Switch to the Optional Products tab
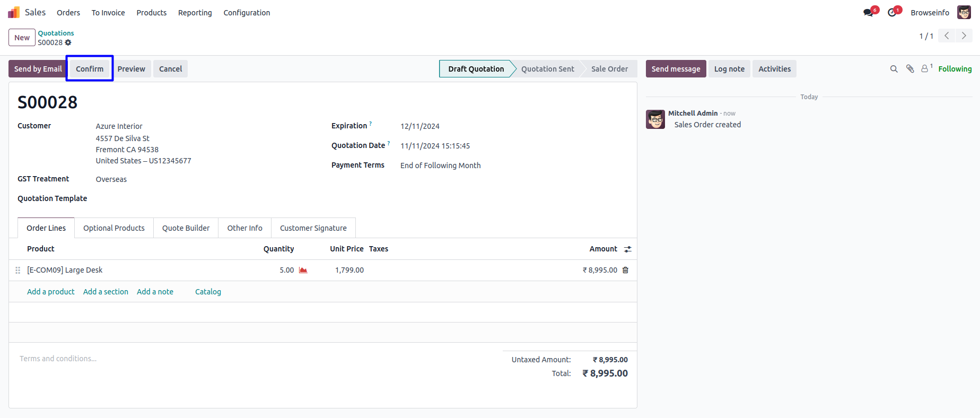 (113, 228)
